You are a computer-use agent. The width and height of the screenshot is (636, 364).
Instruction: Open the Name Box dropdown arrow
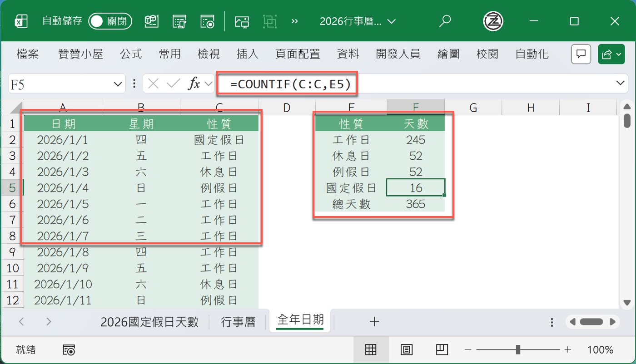119,84
